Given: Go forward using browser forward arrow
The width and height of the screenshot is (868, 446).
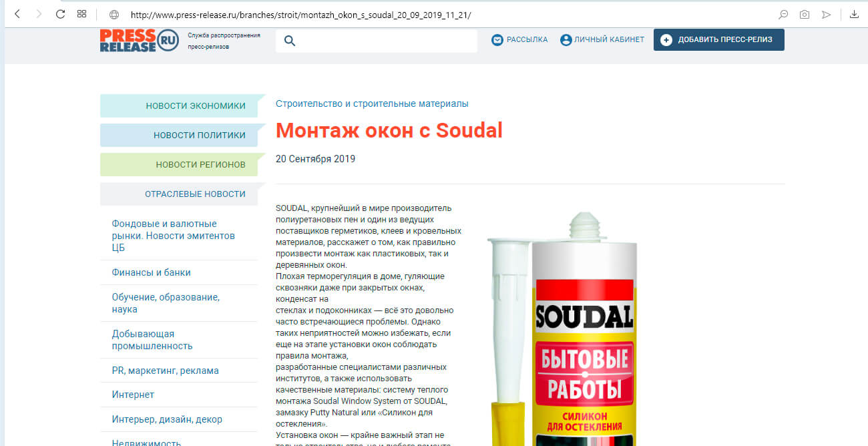Looking at the screenshot, I should coord(39,14).
